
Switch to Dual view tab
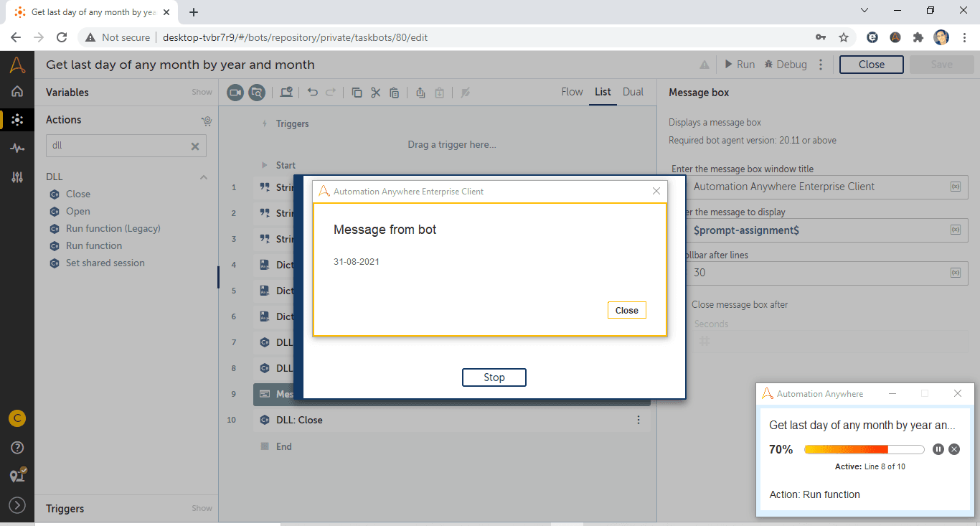click(633, 92)
